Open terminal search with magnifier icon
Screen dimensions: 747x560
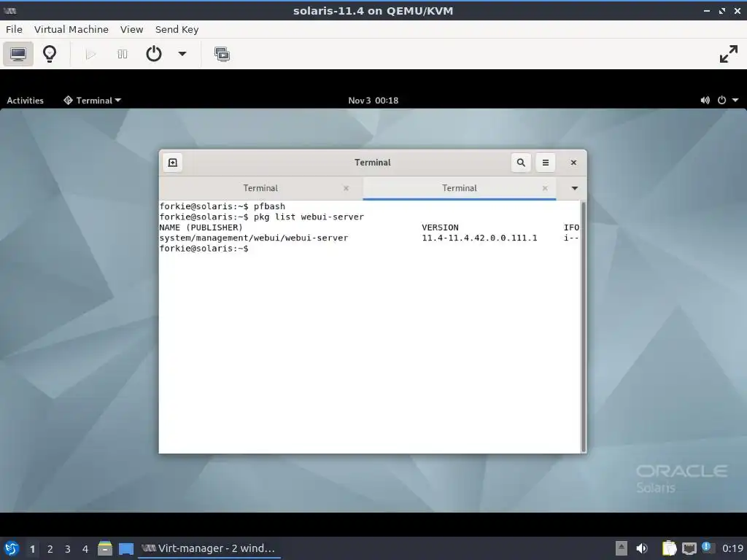[x=521, y=163]
